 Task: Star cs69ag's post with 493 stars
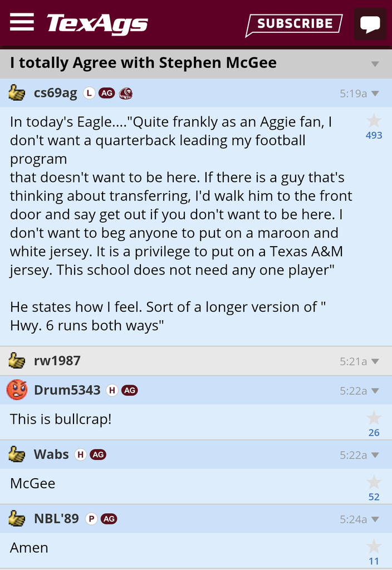click(374, 121)
